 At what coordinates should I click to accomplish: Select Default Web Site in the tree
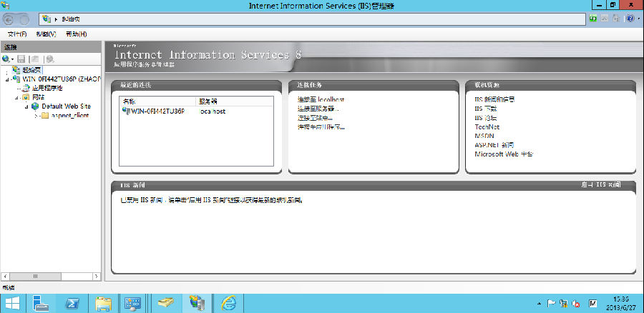pyautogui.click(x=66, y=106)
